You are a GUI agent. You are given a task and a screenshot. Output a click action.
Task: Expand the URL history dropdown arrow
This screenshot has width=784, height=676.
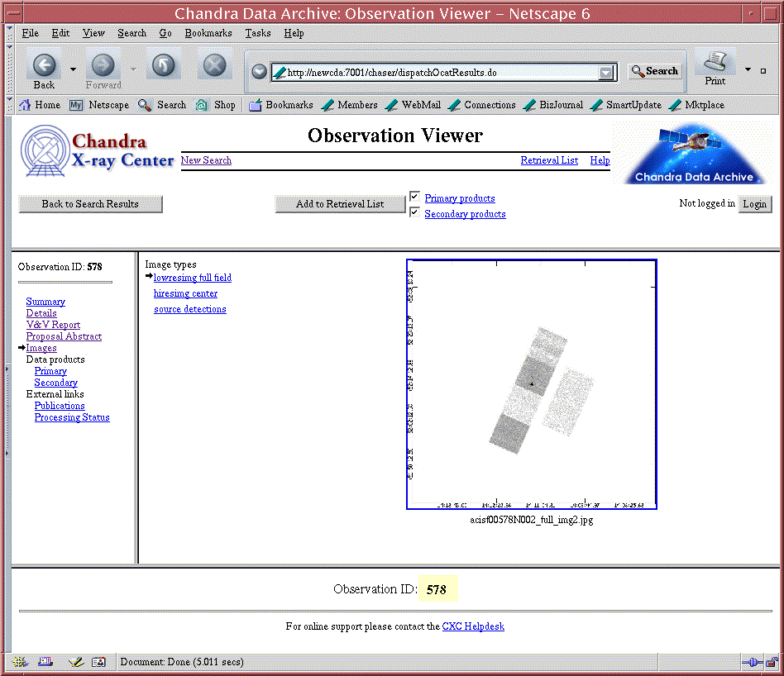click(607, 73)
